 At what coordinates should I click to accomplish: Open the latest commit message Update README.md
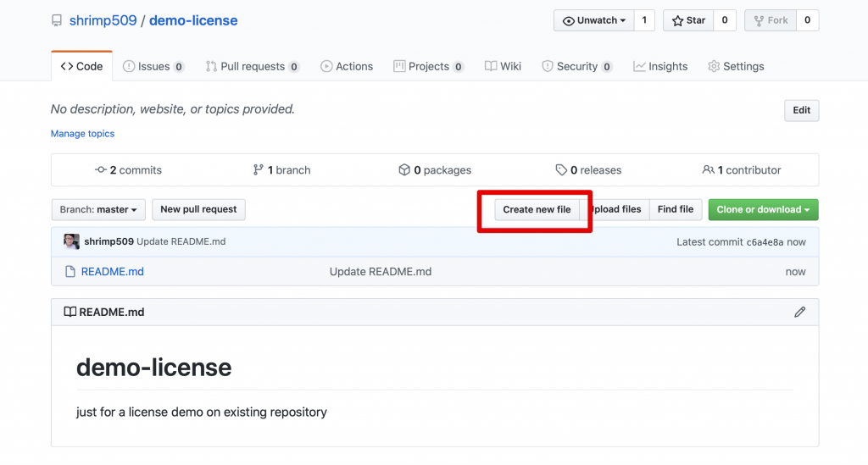[181, 241]
